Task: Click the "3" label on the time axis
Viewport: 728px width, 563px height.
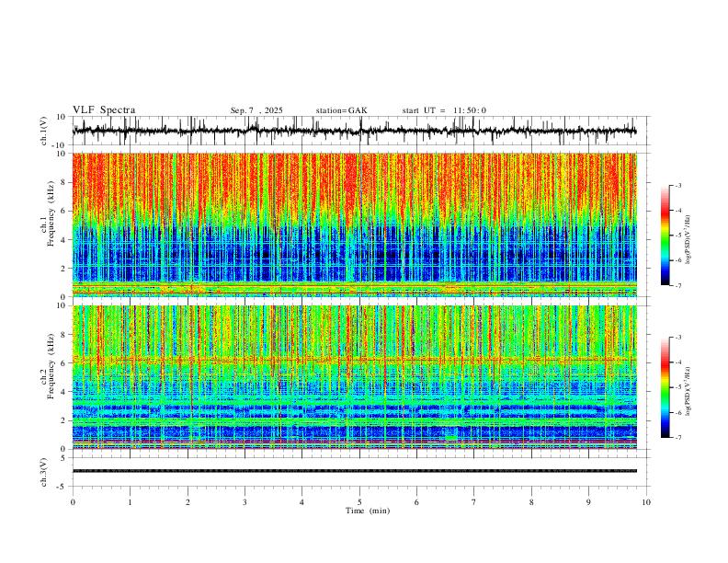Action: pyautogui.click(x=245, y=502)
